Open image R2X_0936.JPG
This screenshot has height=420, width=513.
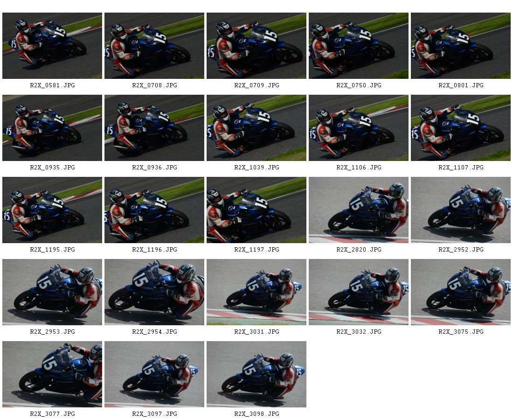[x=154, y=128]
